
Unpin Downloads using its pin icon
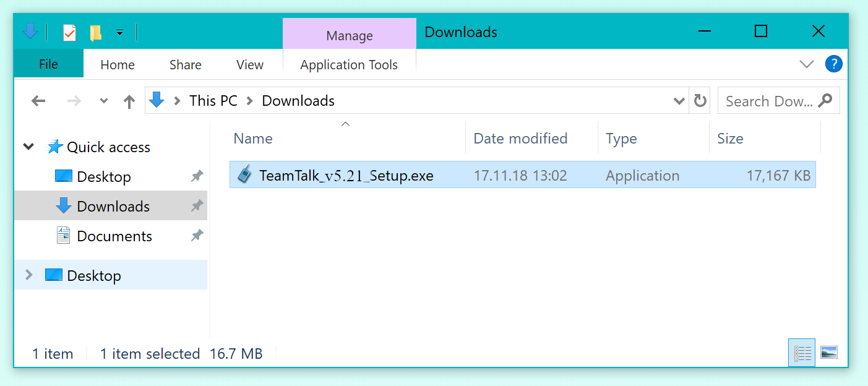197,206
